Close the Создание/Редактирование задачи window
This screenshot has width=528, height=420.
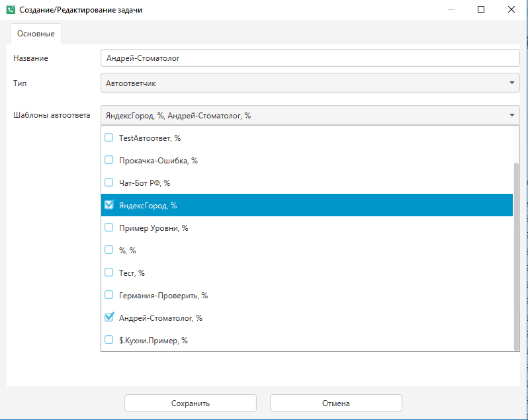click(511, 9)
